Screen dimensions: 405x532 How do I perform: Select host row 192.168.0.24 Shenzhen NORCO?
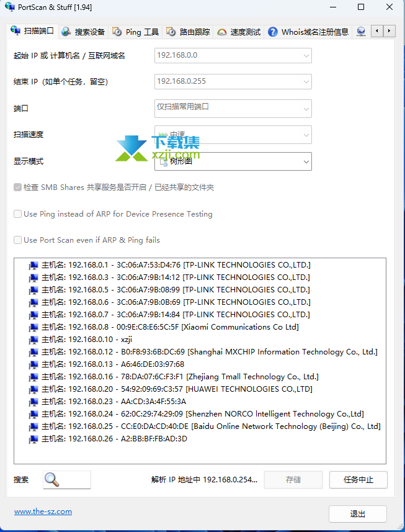197,414
